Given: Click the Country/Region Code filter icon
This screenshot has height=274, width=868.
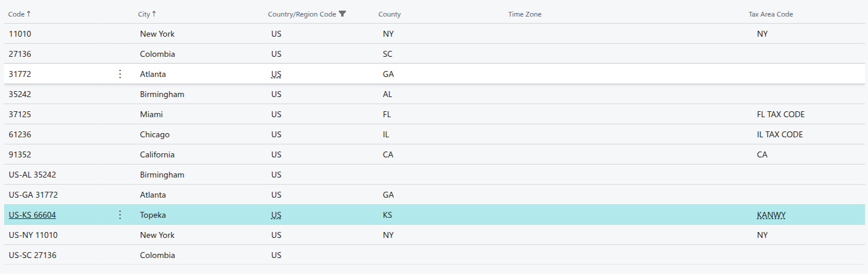Looking at the screenshot, I should [342, 14].
